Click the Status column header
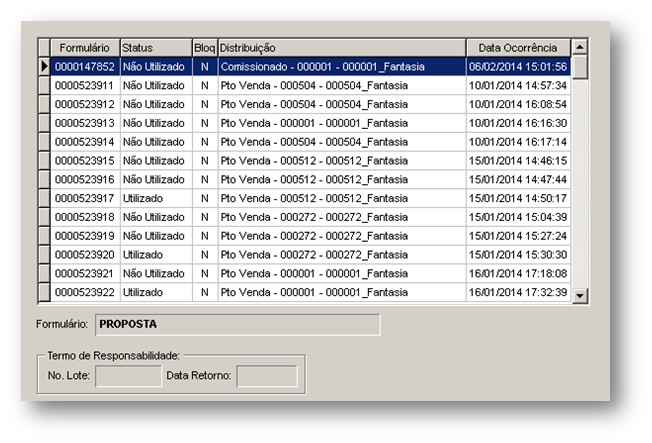652x443 pixels. [156, 48]
